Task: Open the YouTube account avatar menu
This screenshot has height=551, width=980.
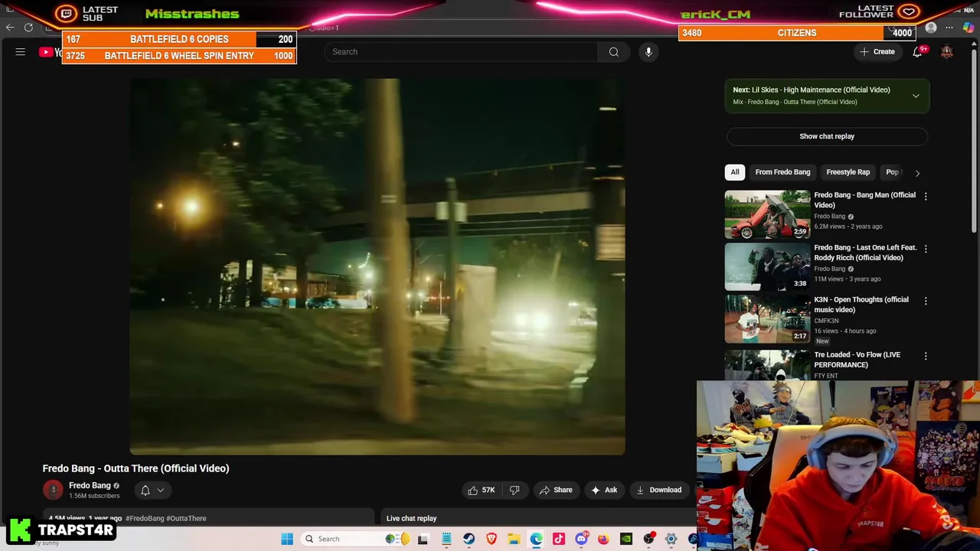Action: (947, 52)
